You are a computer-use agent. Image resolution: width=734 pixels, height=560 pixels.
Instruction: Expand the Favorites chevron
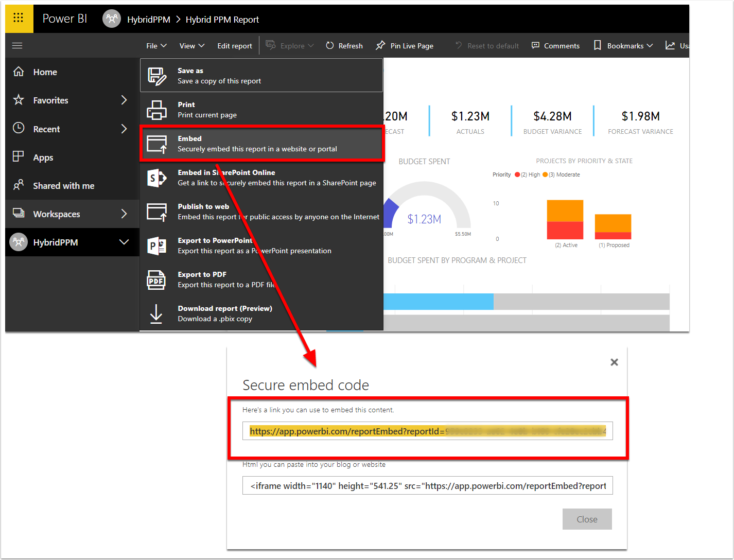pyautogui.click(x=124, y=100)
